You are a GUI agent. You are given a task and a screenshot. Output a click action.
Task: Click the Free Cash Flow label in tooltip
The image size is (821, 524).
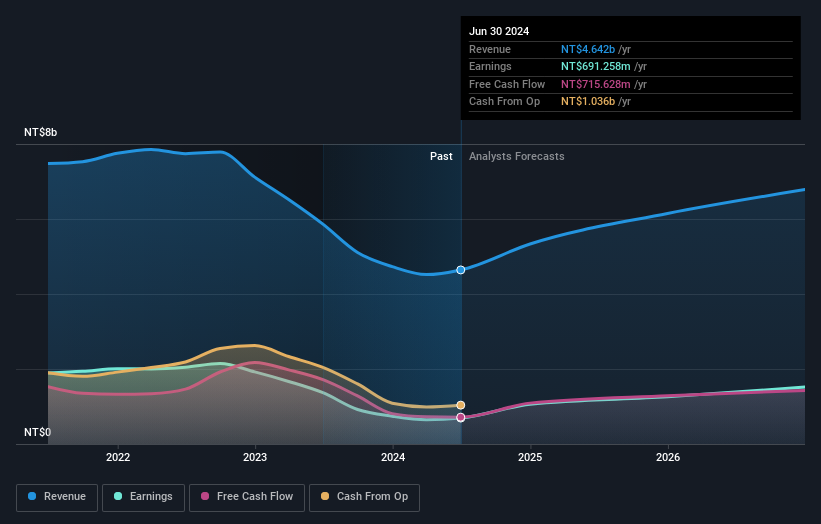coord(507,84)
